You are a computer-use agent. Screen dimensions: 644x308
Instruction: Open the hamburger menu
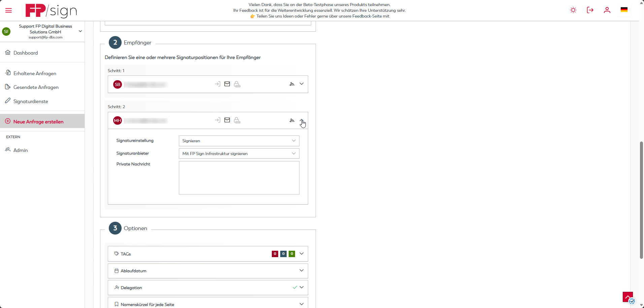(8, 10)
